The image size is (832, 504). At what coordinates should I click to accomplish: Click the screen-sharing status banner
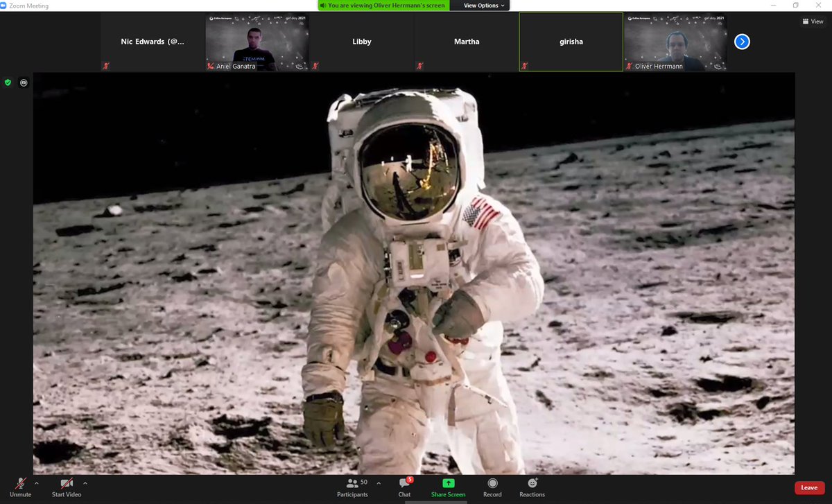385,6
